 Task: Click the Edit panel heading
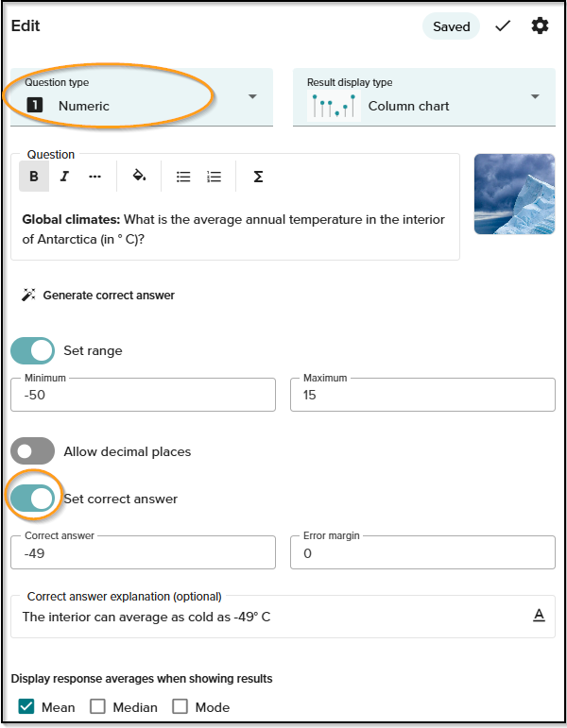[26, 25]
